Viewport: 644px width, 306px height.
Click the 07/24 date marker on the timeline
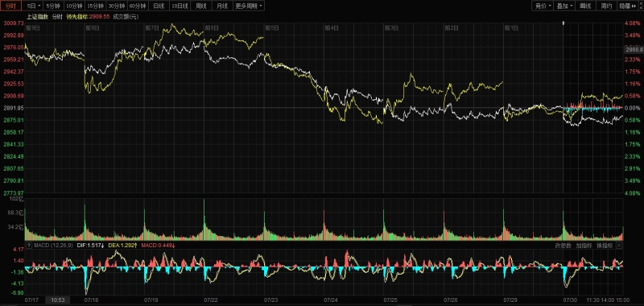point(331,300)
